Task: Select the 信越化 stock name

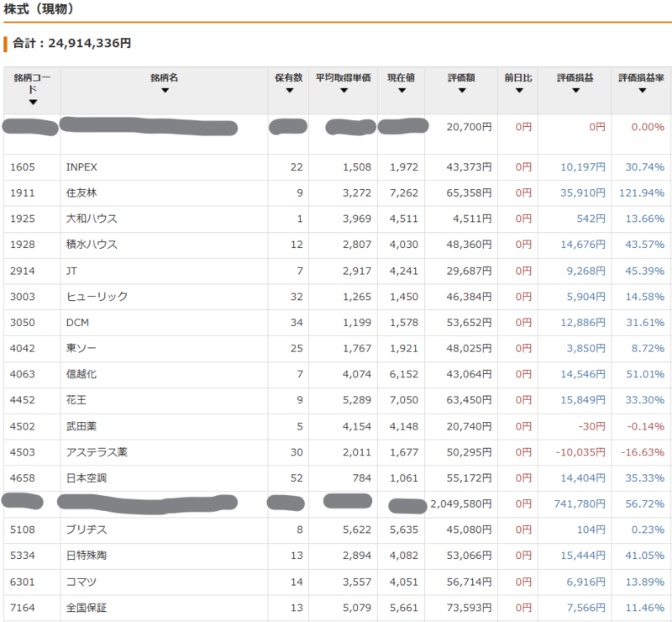Action: coord(81,374)
